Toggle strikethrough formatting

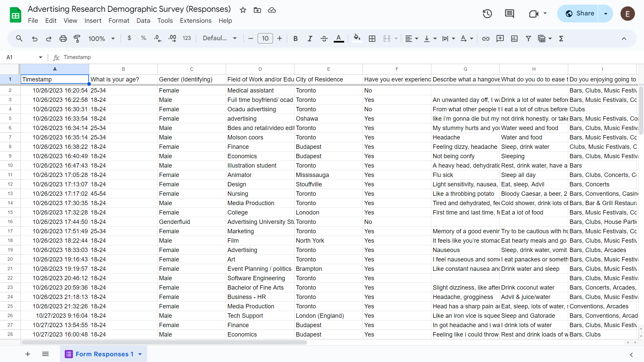[324, 39]
